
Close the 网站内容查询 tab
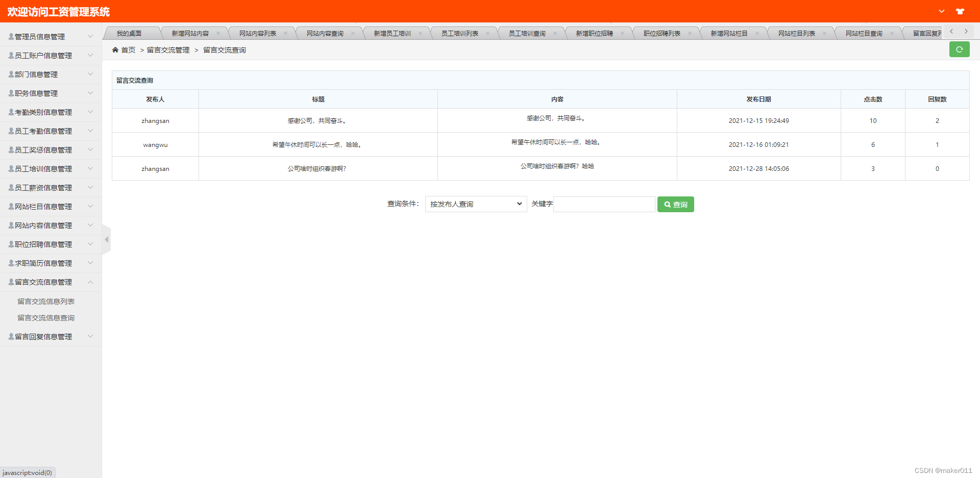coord(353,34)
